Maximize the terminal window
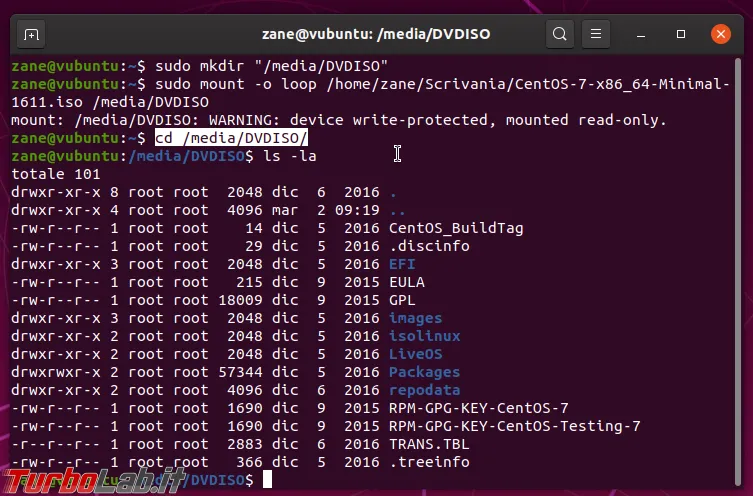Screen dimensions: 753x496 click(680, 35)
